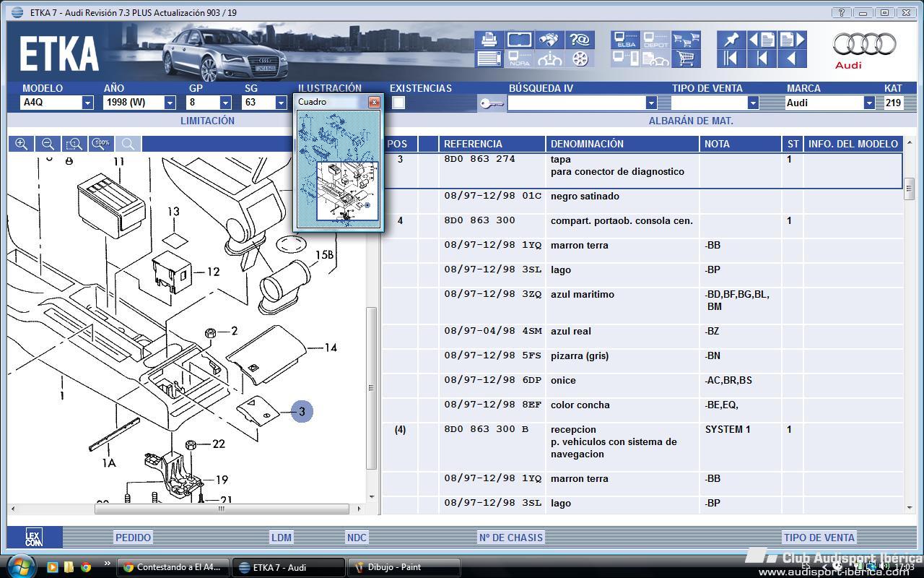Go to the next page with document-right arrow
Image resolution: width=924 pixels, height=578 pixels.
click(792, 40)
